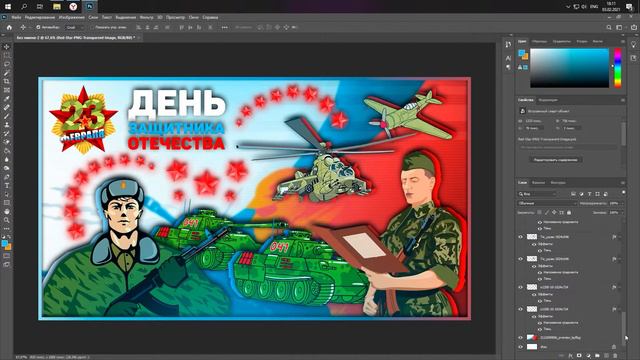Viewport: 640px width, 360px height.
Task: Select the Move tool in the toolbar
Action: coord(7,47)
